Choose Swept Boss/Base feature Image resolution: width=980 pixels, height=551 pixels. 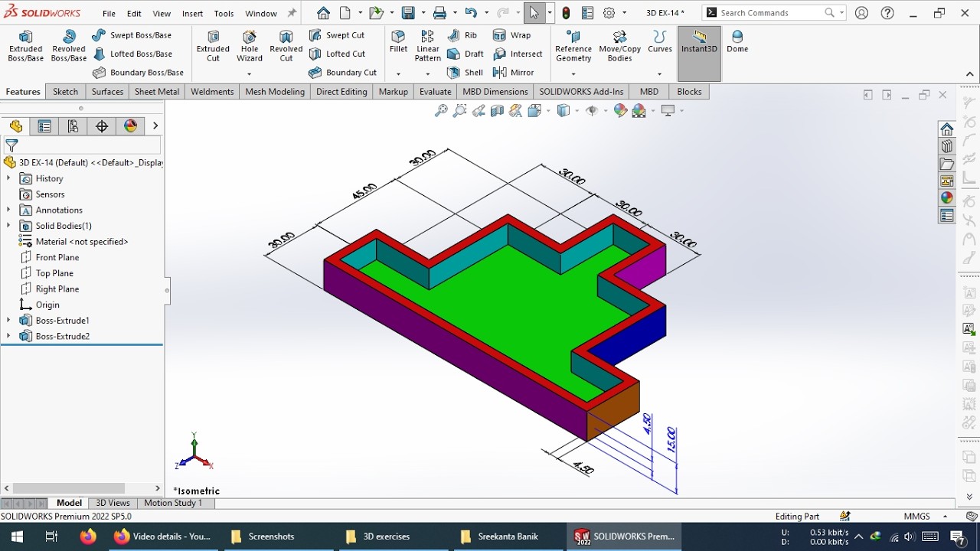(132, 35)
